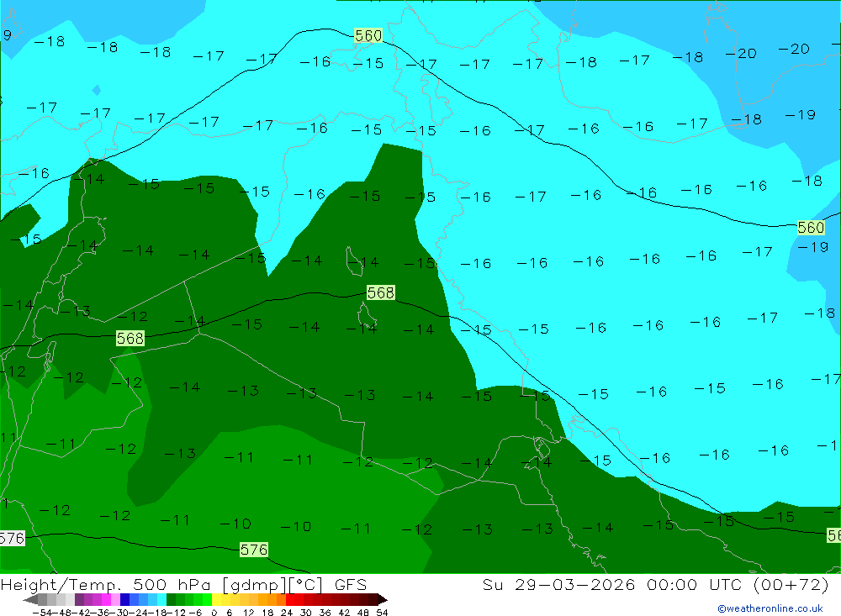The width and height of the screenshot is (841, 616).
Task: Click the grey left arrow end of the legend
Action: point(30,599)
